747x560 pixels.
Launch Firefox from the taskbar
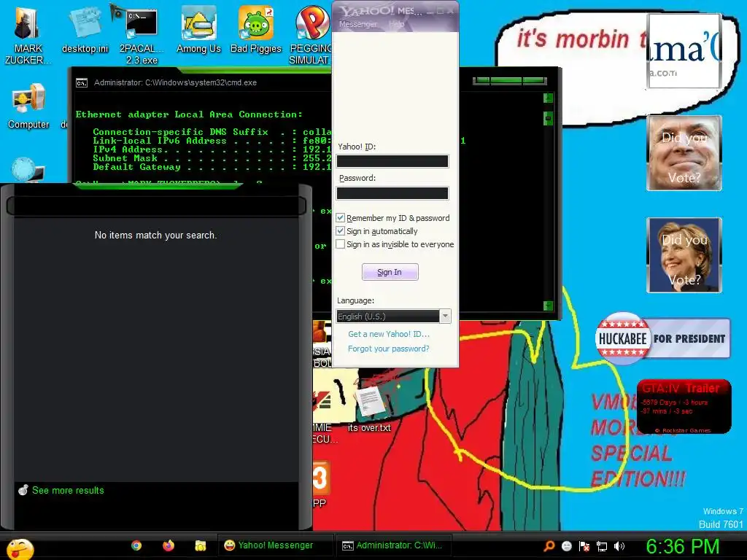pyautogui.click(x=169, y=545)
